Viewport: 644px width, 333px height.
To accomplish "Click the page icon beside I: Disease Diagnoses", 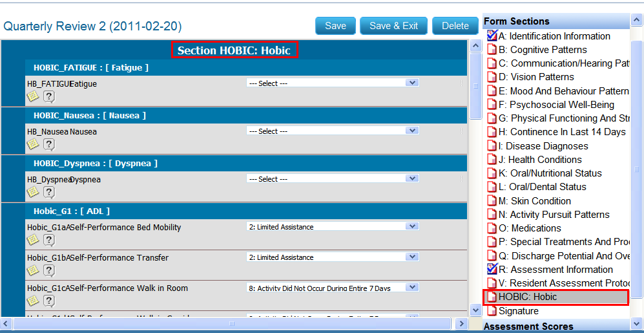I will click(492, 146).
